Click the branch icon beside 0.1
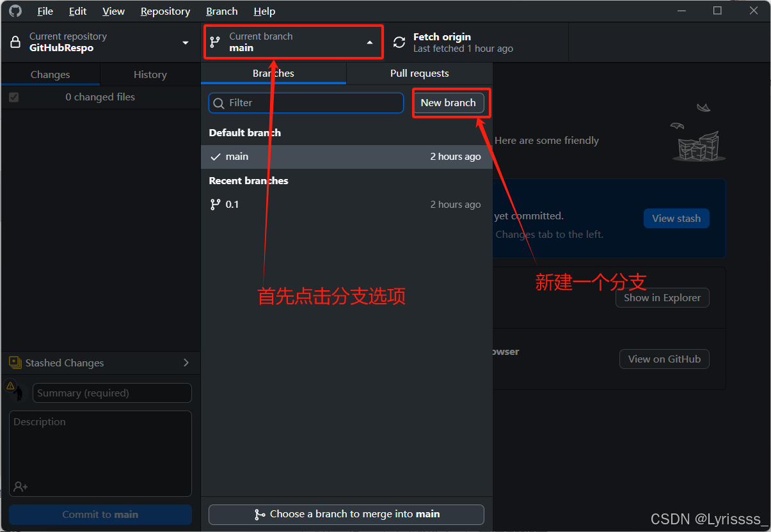 point(215,205)
